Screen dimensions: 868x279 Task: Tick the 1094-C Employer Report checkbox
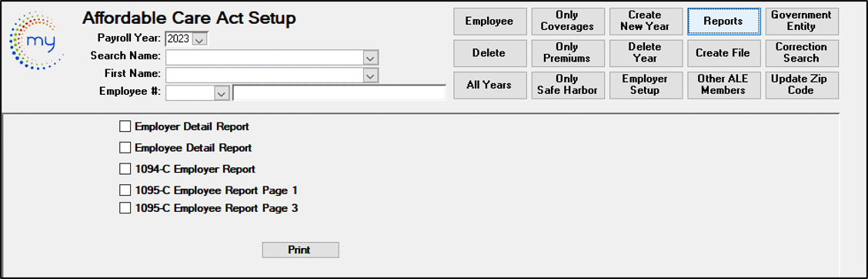coord(125,169)
